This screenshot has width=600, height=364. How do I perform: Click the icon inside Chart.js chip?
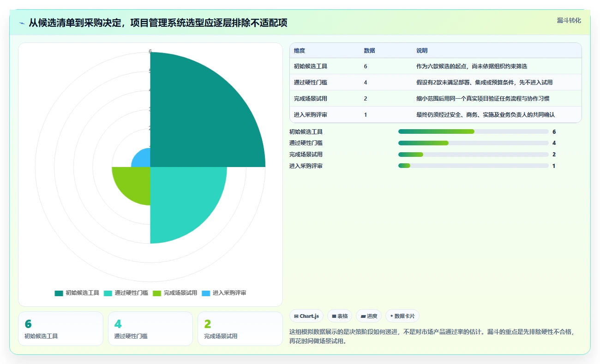[296, 316]
